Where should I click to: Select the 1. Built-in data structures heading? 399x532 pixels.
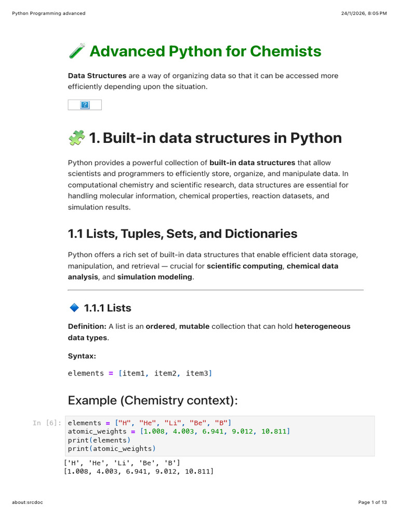(x=215, y=138)
